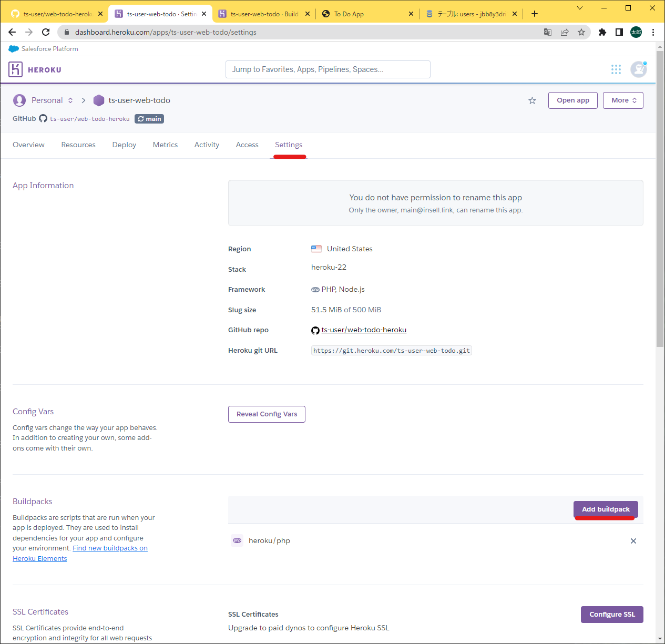Open Chrome's three-dot menu
This screenshot has width=665, height=644.
[653, 32]
